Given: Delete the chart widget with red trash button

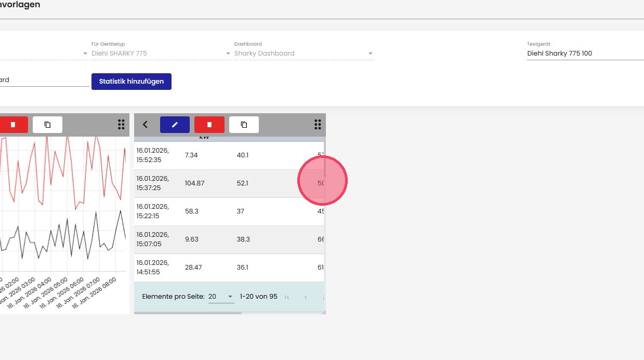Looking at the screenshot, I should pyautogui.click(x=12, y=125).
